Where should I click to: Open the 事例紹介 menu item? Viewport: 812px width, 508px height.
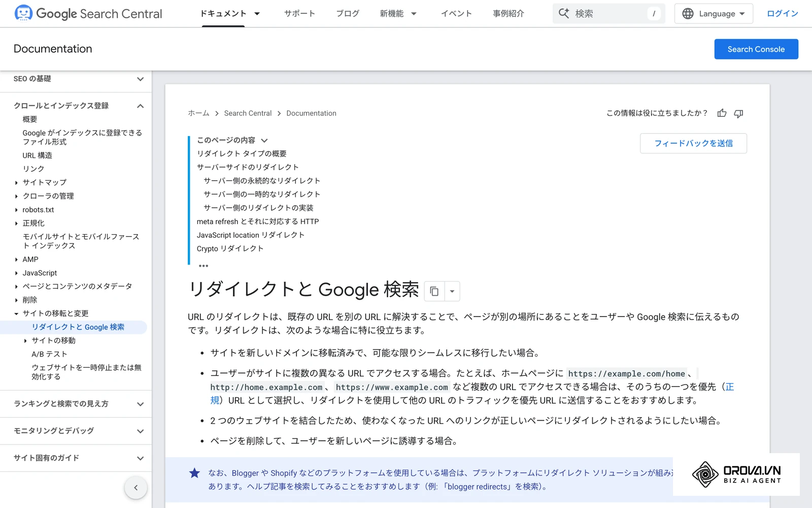509,14
